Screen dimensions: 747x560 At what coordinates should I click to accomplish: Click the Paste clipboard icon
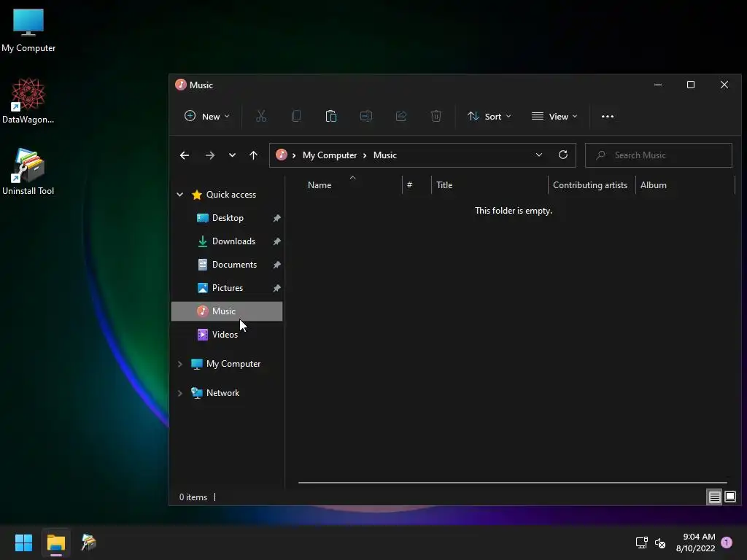[x=331, y=116]
